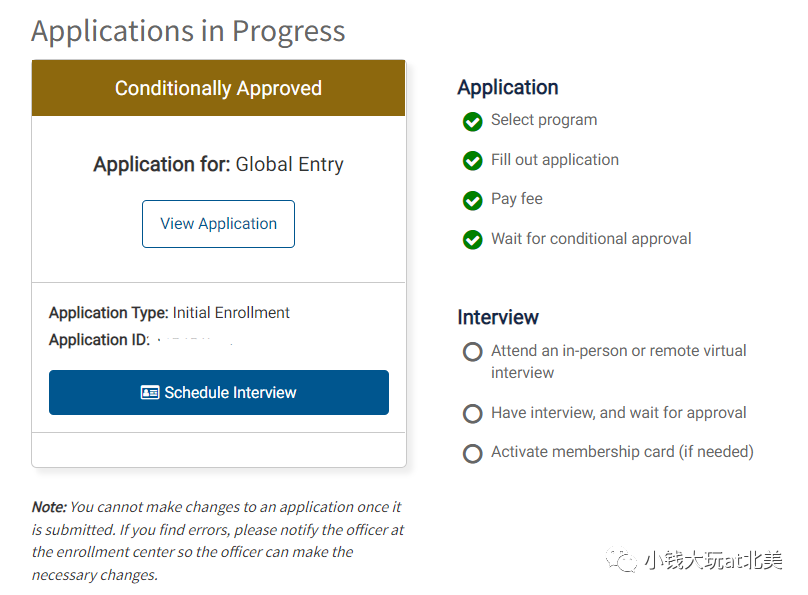Click the Application section heading
Screen dimensions: 808x595
pos(508,87)
